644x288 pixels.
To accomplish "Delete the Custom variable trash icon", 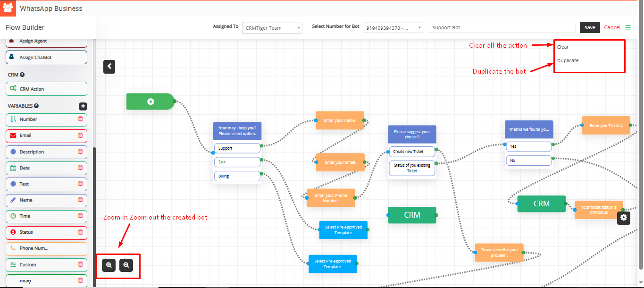I will click(x=80, y=264).
